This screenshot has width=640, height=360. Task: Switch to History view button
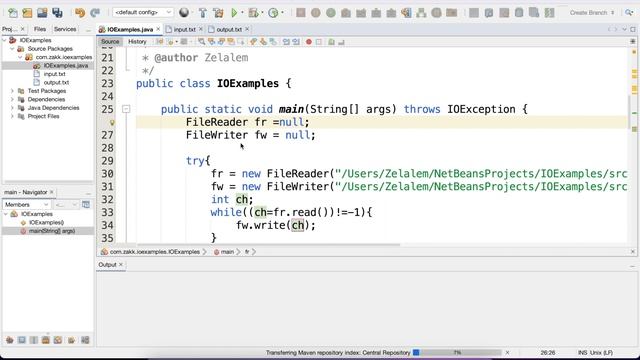click(137, 42)
